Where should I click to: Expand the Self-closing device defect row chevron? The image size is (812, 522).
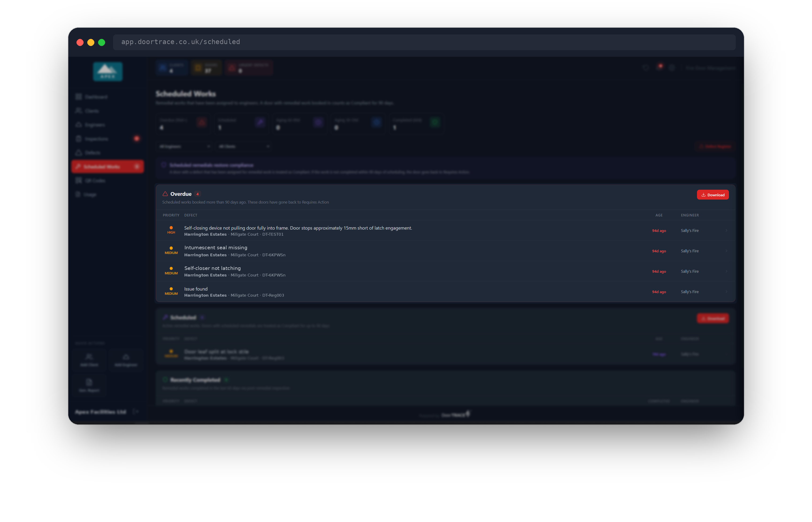pyautogui.click(x=726, y=231)
